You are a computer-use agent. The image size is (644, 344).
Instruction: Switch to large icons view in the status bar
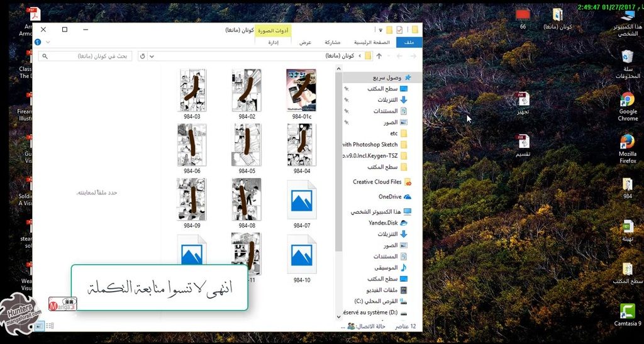pos(40,326)
